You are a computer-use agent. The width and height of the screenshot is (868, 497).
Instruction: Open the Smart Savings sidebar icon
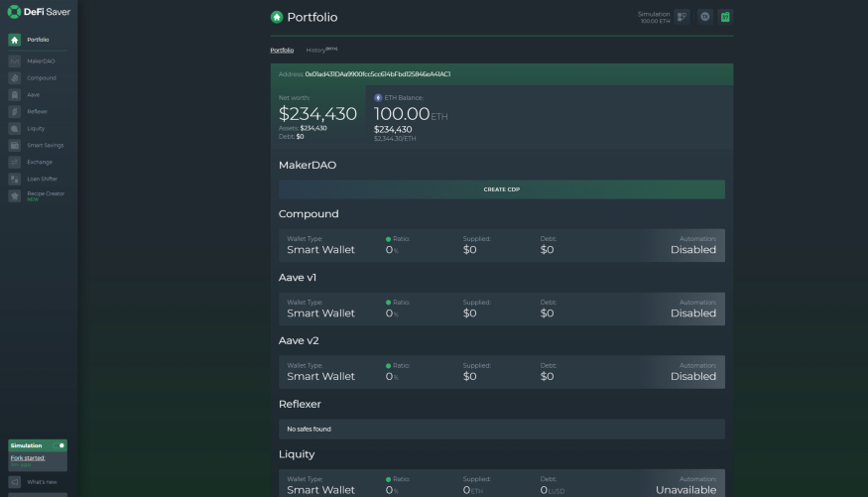(15, 145)
